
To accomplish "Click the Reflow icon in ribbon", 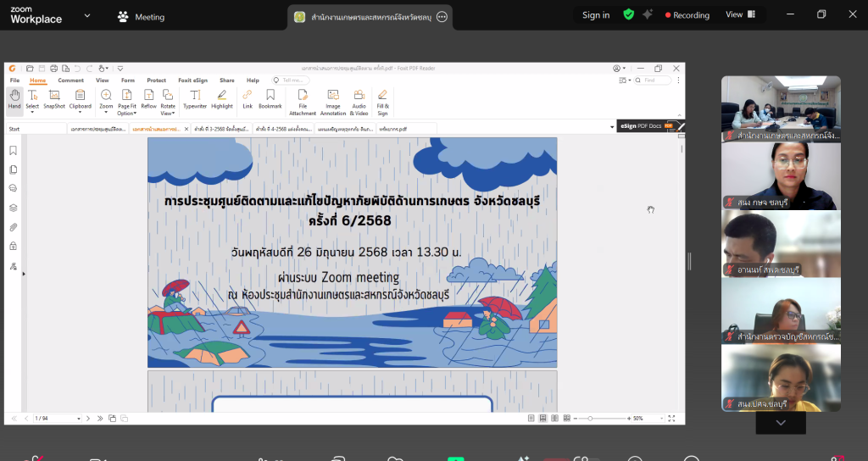I will click(x=148, y=99).
